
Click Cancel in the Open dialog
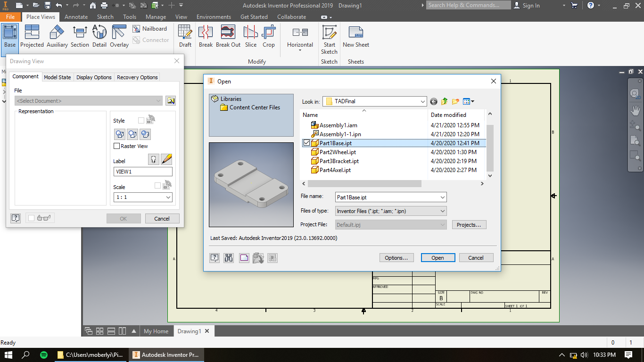[476, 258]
